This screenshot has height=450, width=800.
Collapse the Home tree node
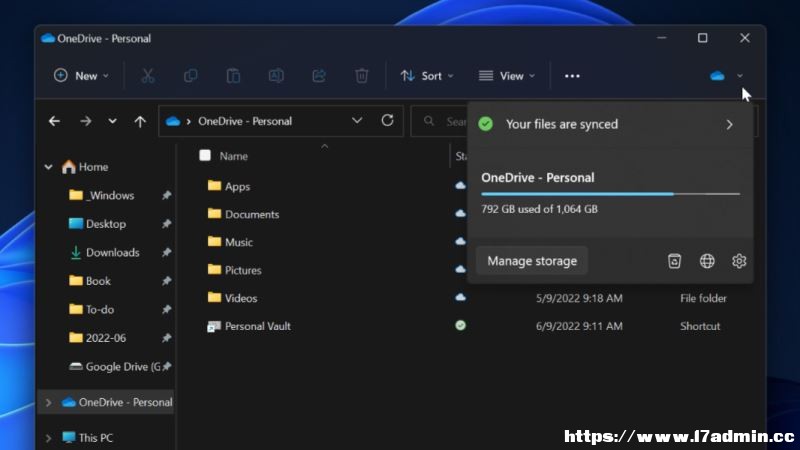(x=48, y=167)
